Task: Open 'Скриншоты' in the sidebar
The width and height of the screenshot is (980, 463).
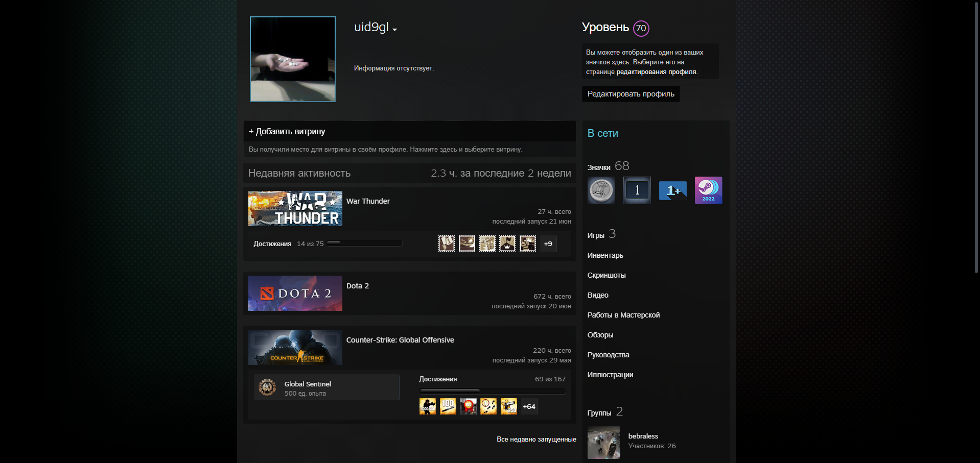Action: click(606, 275)
